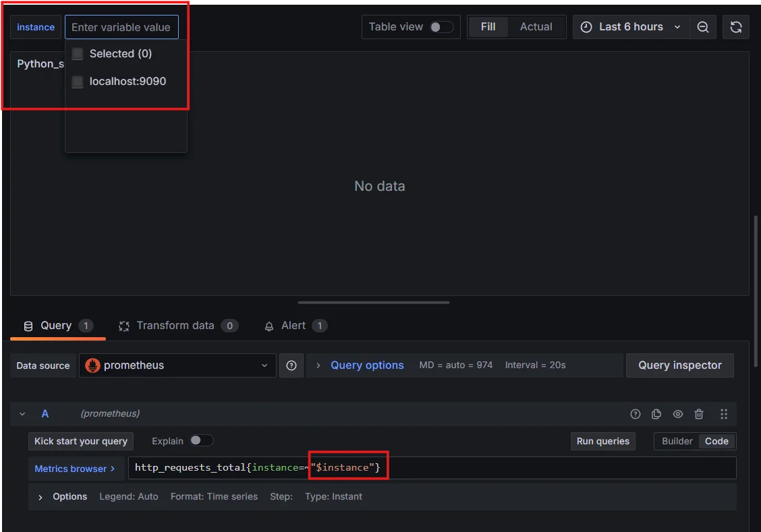
Task: Click the Step: label text
Action: [x=281, y=496]
